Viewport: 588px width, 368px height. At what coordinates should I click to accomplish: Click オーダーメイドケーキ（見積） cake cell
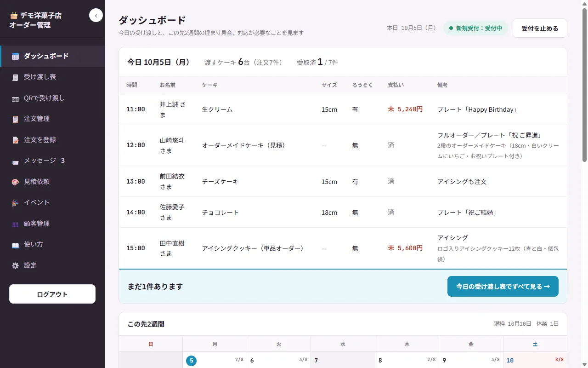[x=244, y=145]
